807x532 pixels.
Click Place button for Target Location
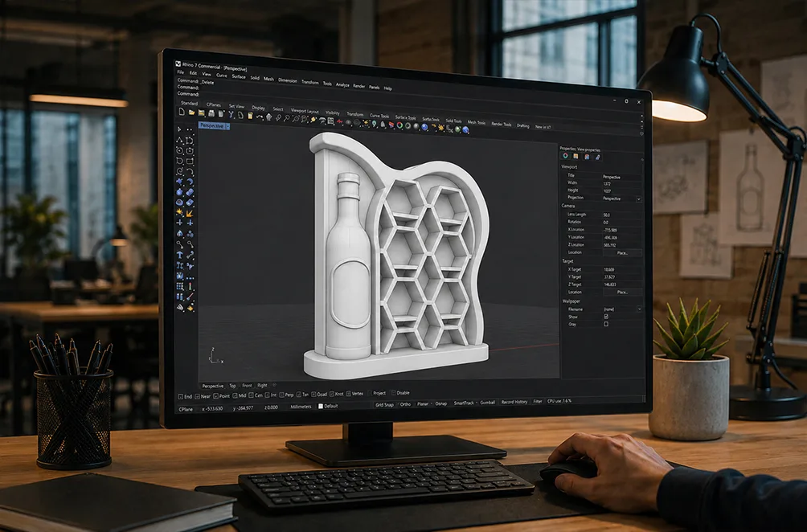click(x=622, y=293)
